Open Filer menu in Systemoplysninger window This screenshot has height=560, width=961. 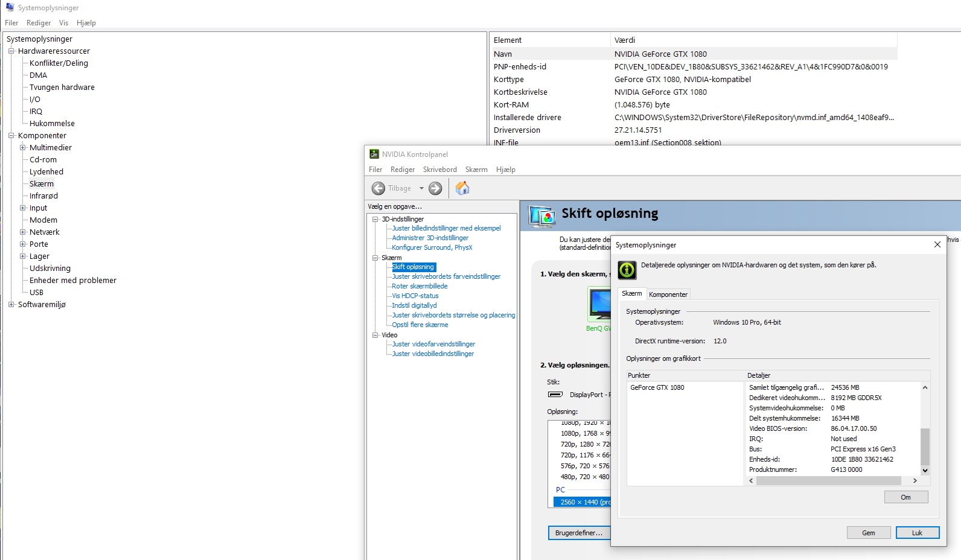point(11,23)
